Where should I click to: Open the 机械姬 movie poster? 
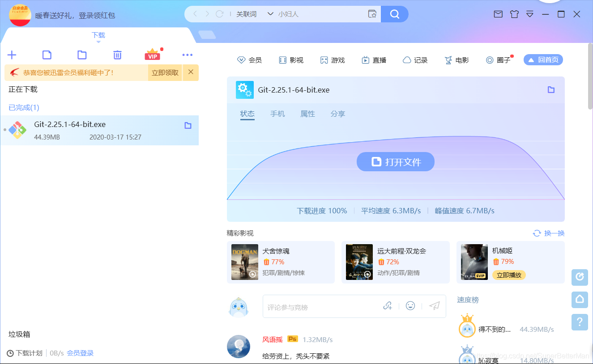[474, 262]
